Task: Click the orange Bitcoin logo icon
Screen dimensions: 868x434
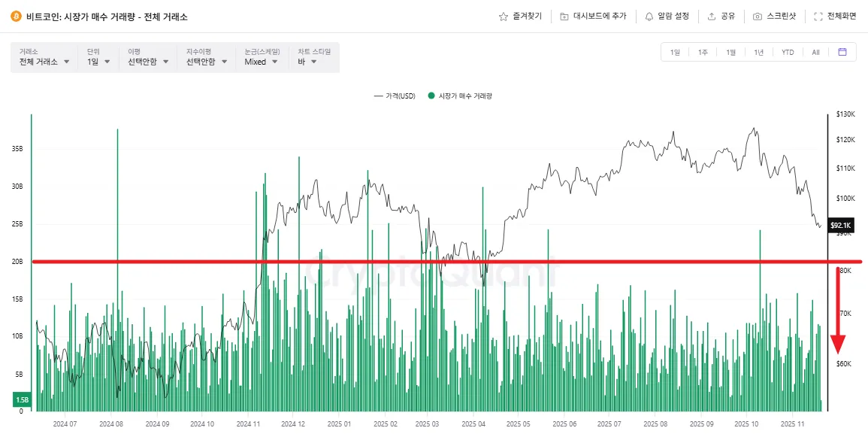Action: click(x=15, y=16)
